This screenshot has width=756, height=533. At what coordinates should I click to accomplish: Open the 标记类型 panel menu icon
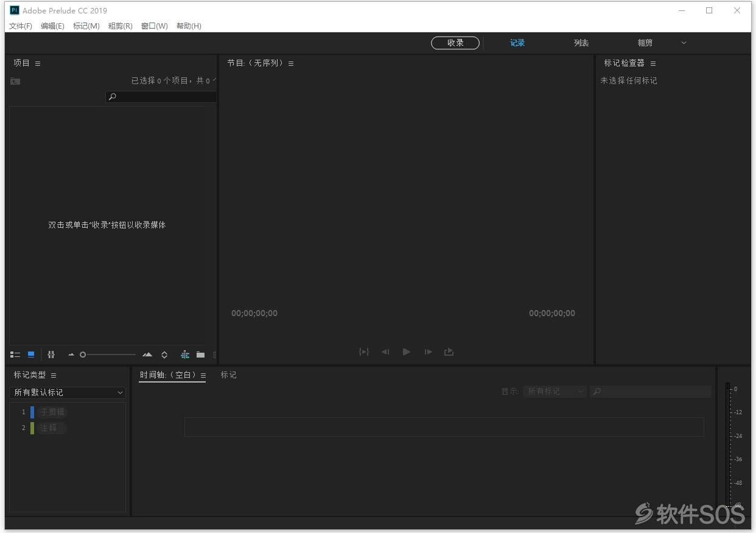click(54, 375)
